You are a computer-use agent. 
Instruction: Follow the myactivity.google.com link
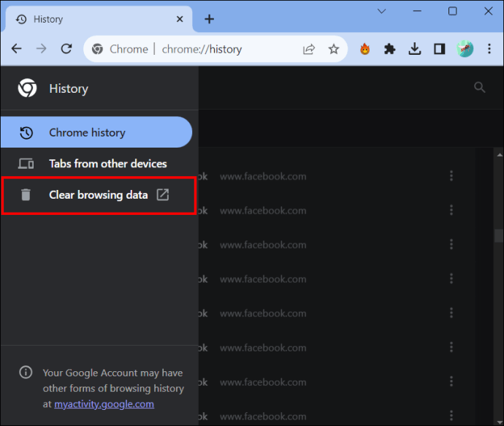(x=104, y=404)
